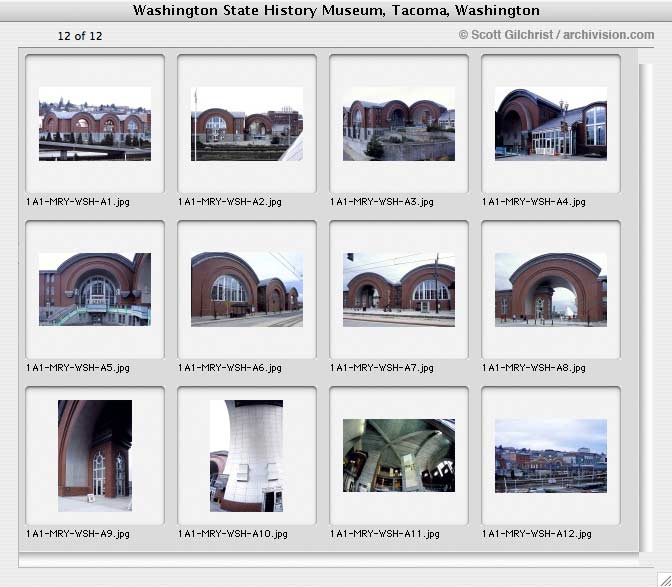Open the vertical 1A1-MRY-WSH-A9.jpg thumbnail
The image size is (672, 587).
coord(95,456)
